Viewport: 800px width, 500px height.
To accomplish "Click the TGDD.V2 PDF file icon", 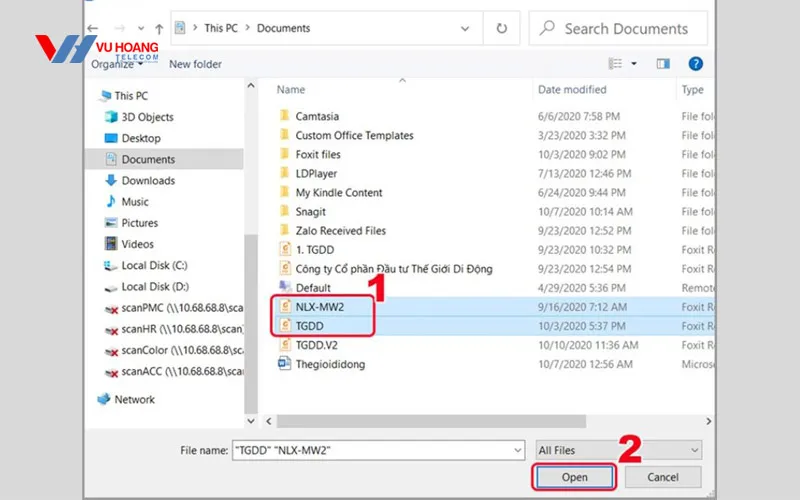I will click(284, 345).
